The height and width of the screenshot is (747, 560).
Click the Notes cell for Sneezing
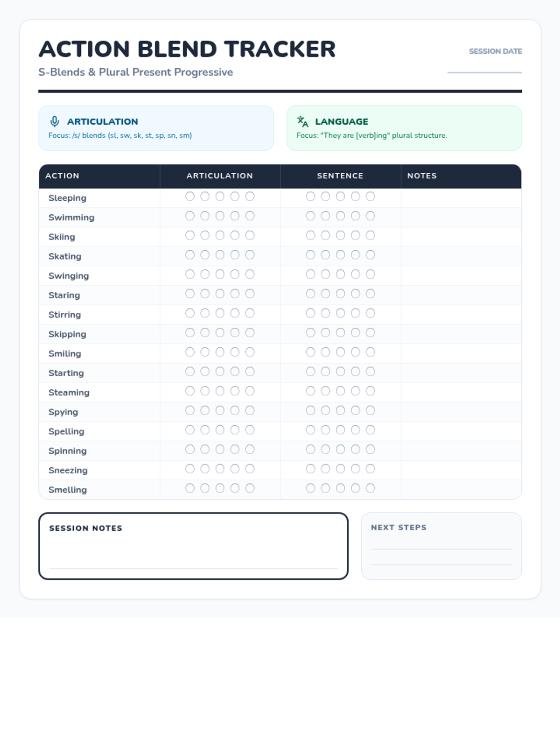[461, 470]
